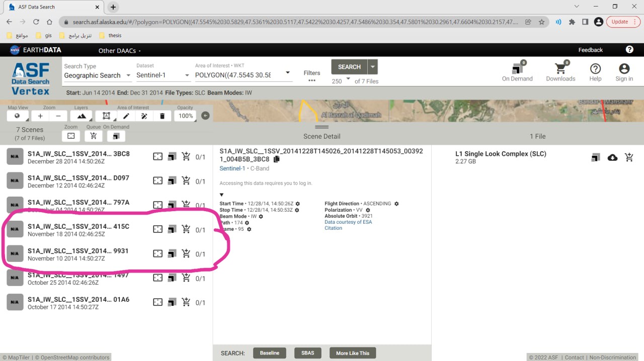
Task: Download the L1 Single Look Complex file
Action: click(x=612, y=157)
